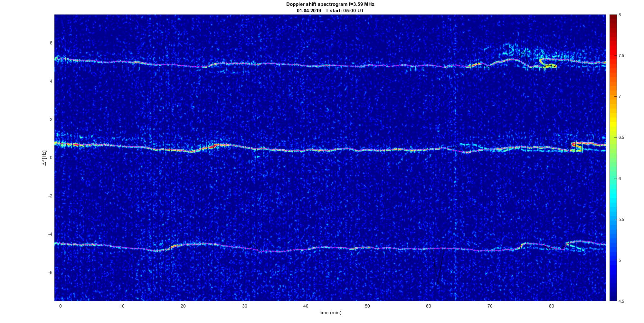Image resolution: width=644 pixels, height=323 pixels.
Task: Click the y-axis tick label '4'
Action: point(51,81)
